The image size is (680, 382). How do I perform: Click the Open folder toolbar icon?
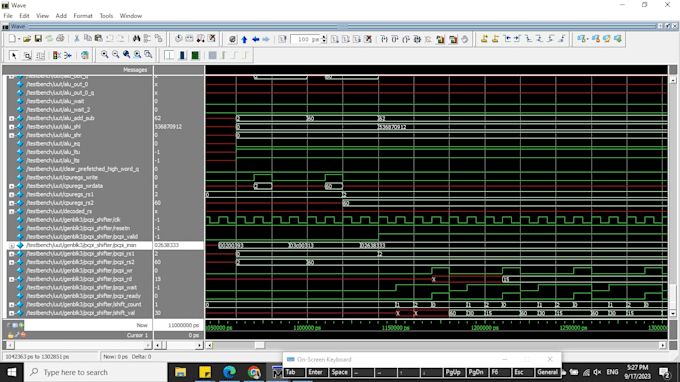[27, 39]
